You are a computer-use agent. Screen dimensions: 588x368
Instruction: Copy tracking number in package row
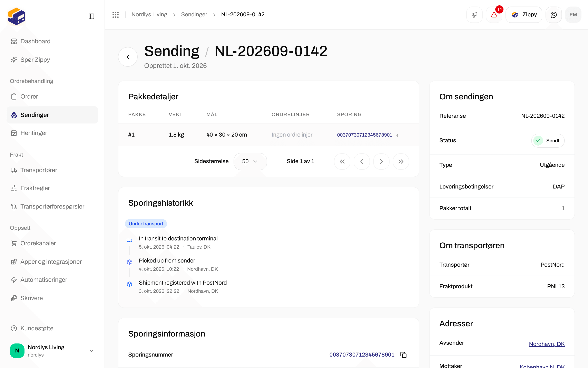click(x=398, y=135)
